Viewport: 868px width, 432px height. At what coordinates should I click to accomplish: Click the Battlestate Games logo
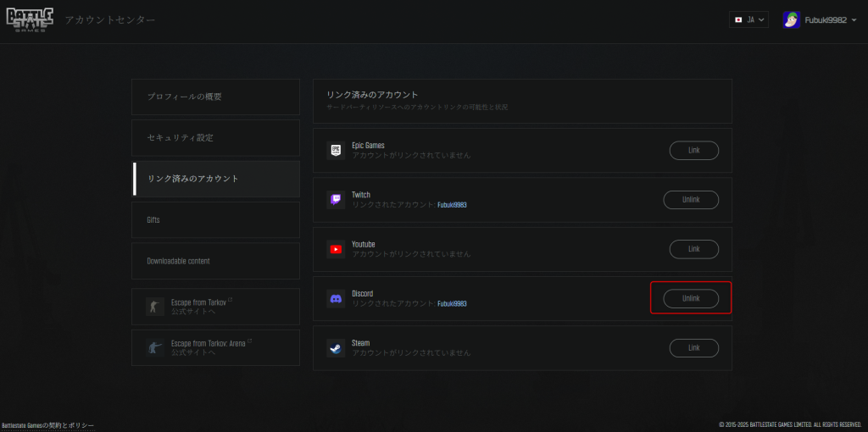[30, 19]
